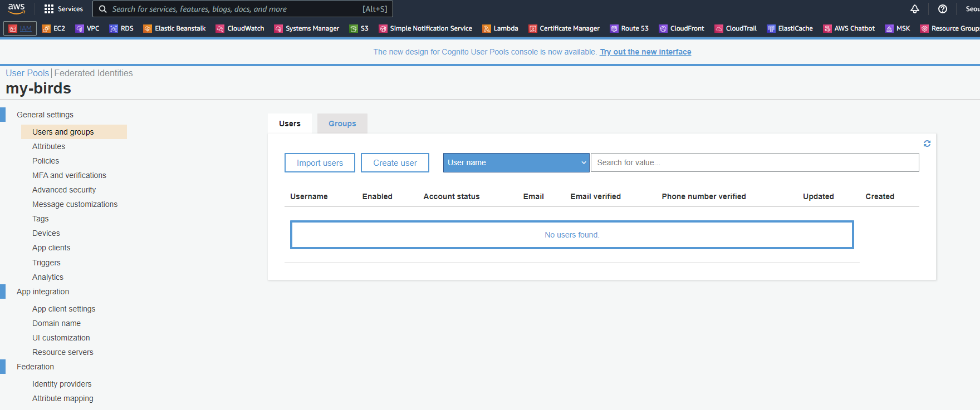Image resolution: width=980 pixels, height=410 pixels.
Task: Click the Account status column header
Action: coord(452,196)
